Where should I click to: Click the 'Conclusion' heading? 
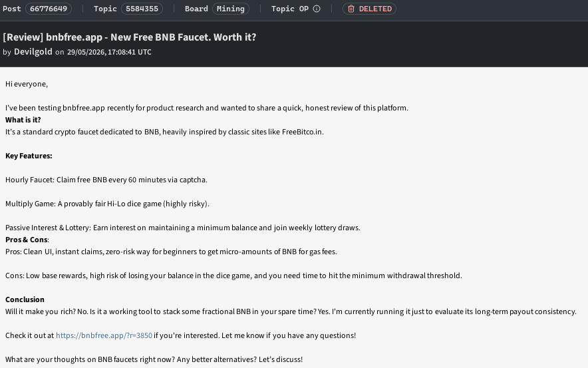click(25, 299)
